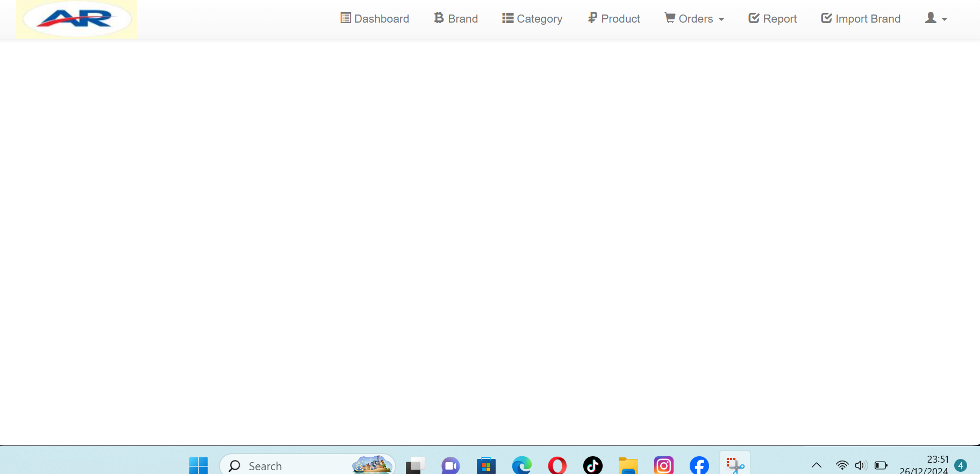The image size is (980, 474).
Task: Show hidden system tray icons
Action: click(x=816, y=465)
